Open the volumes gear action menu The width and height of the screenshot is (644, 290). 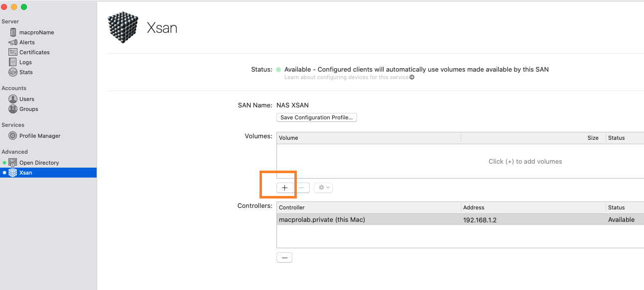point(323,188)
